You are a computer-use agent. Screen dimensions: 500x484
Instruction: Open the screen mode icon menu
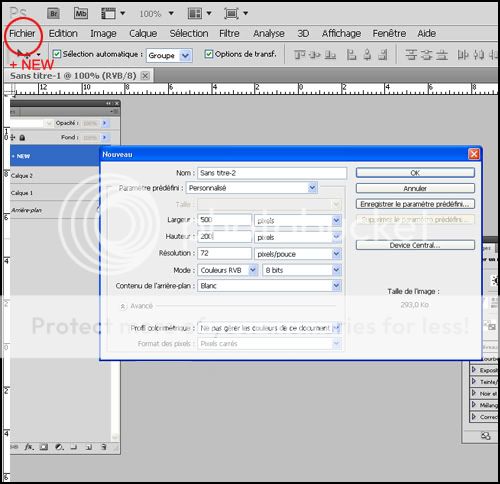(x=236, y=14)
